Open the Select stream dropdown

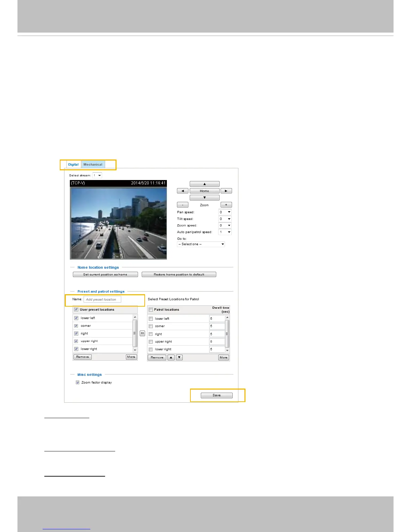pos(97,175)
